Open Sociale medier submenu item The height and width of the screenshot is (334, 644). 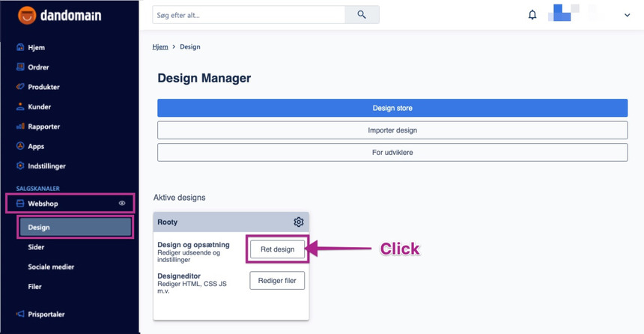(51, 267)
